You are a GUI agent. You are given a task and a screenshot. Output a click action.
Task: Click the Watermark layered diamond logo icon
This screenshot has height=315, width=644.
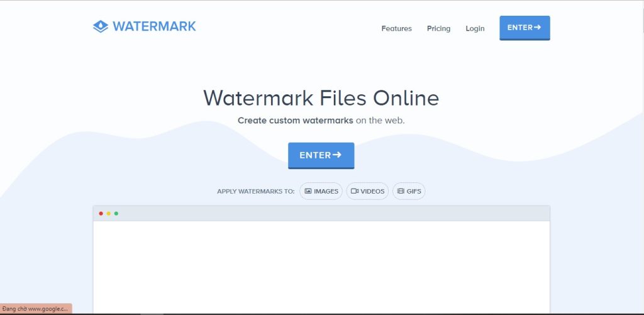pos(101,26)
